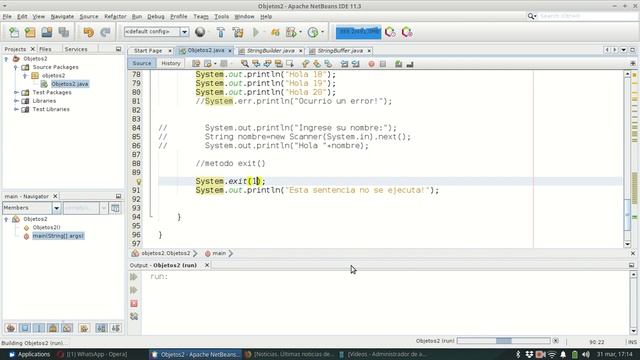This screenshot has height=360, width=640.
Task: Toggle the Source view button
Action: [142, 63]
